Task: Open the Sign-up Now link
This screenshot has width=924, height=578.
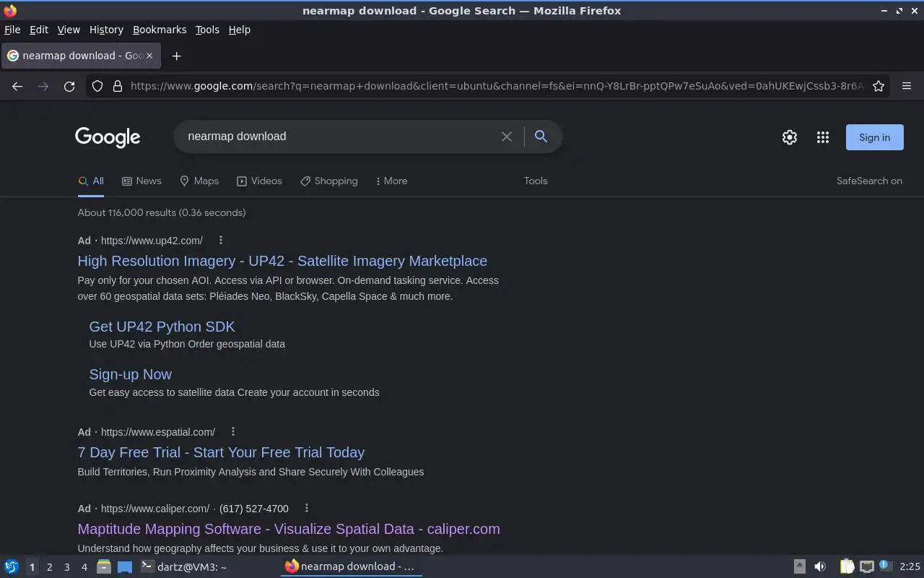Action: pos(130,374)
